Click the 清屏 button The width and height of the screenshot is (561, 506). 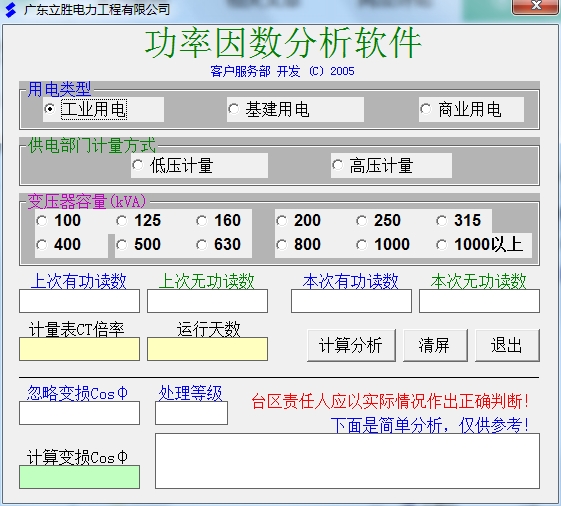[435, 345]
